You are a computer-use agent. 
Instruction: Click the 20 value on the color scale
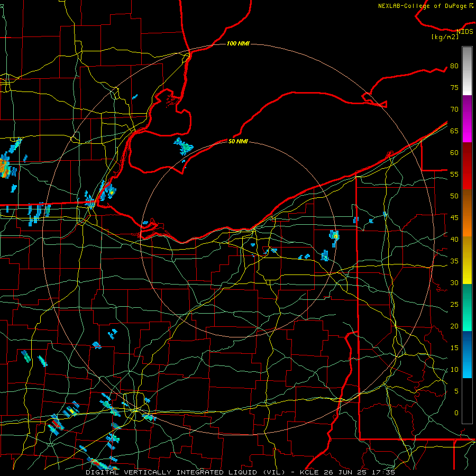(x=454, y=326)
